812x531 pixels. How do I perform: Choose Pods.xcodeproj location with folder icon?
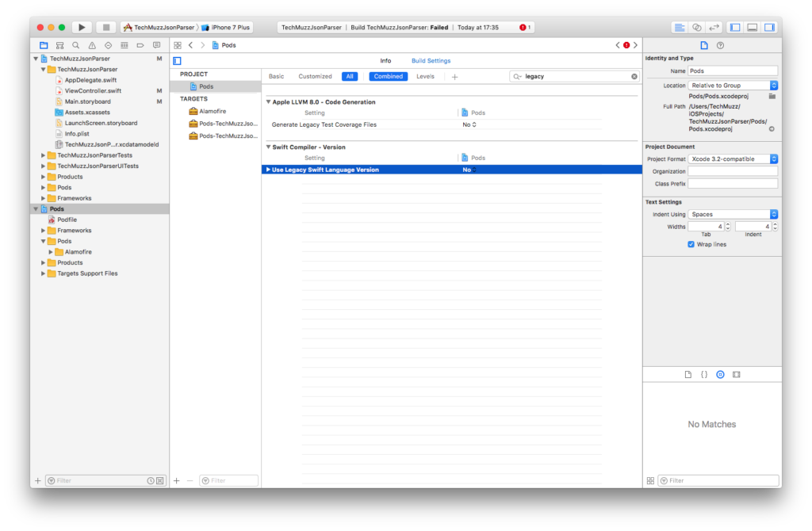click(772, 96)
